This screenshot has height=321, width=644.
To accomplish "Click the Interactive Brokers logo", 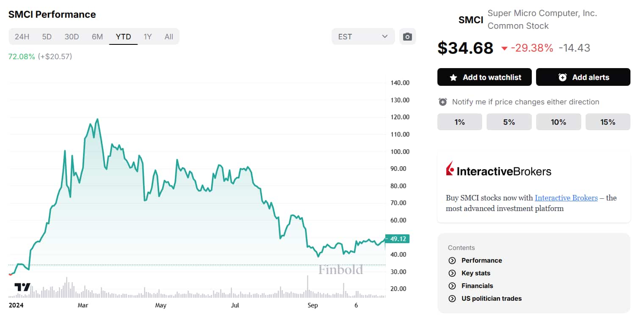I will click(x=499, y=169).
